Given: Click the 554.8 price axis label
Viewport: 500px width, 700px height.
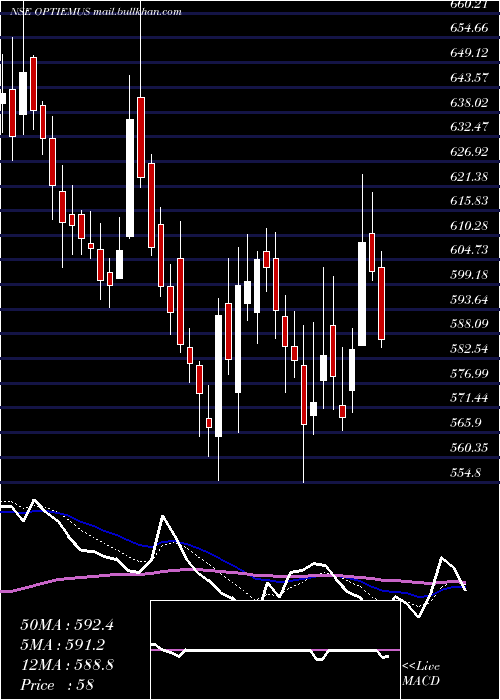Looking at the screenshot, I should (467, 473).
